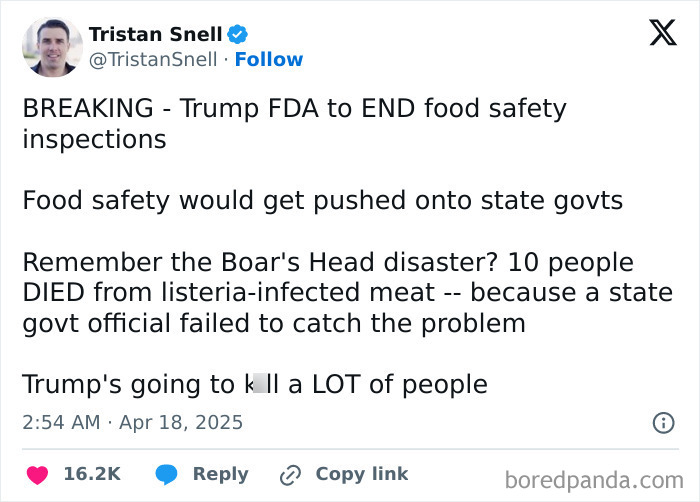Open the 2:54 AM Apr 18, 2025 timestamp
The height and width of the screenshot is (502, 700).
(x=133, y=423)
